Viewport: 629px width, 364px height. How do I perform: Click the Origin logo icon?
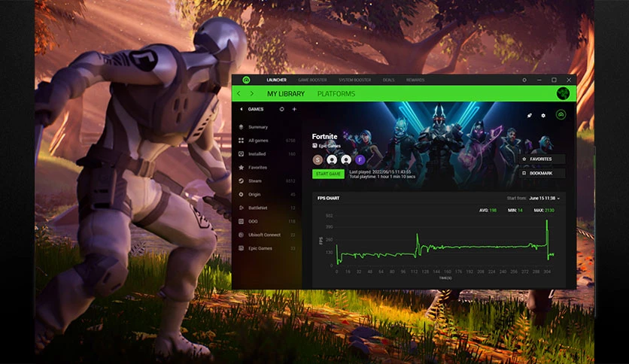pos(241,195)
